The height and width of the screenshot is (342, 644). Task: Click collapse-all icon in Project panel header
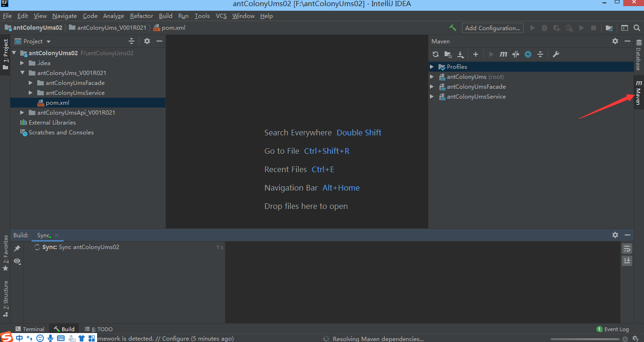[x=132, y=41]
